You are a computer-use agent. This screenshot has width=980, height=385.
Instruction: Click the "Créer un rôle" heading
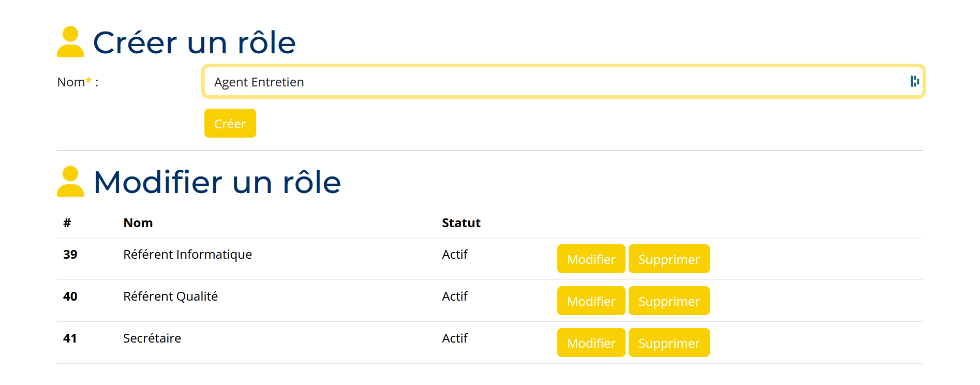(194, 42)
